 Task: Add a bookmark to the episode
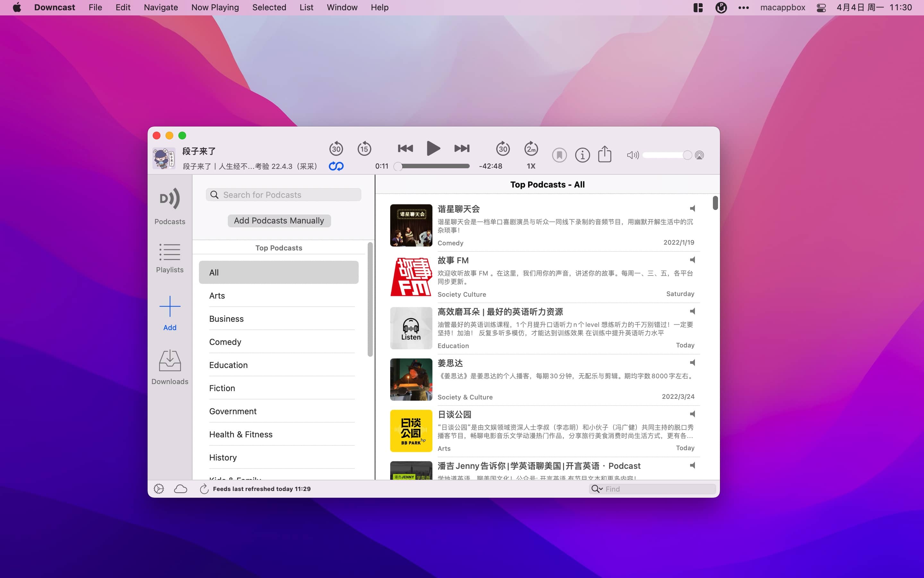559,155
